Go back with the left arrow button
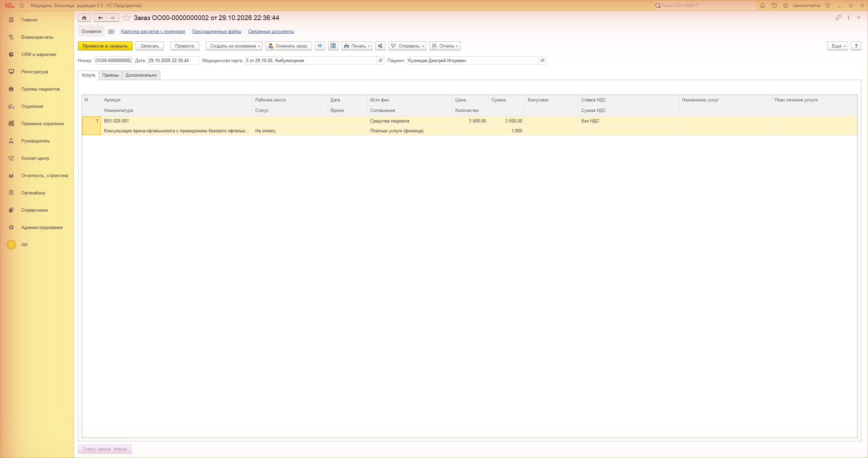This screenshot has height=458, width=868. point(100,18)
